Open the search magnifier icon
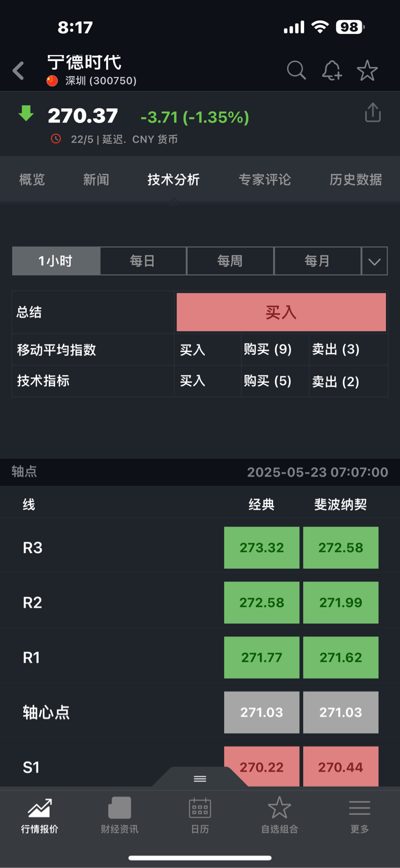Screen dimensions: 400x868 tap(296, 70)
